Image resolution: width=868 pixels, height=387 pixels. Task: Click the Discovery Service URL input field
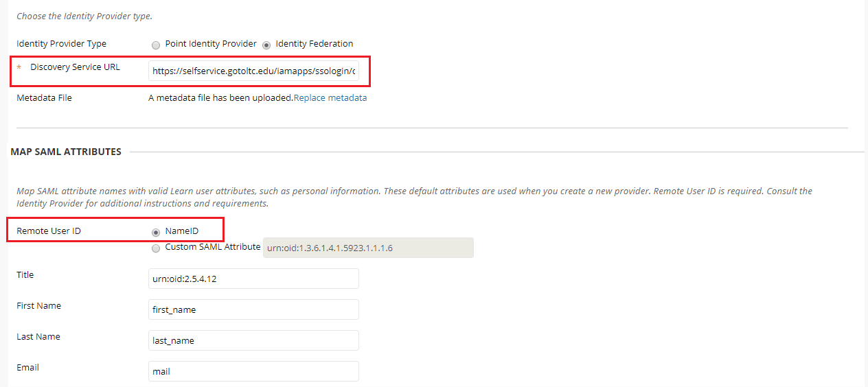click(253, 71)
